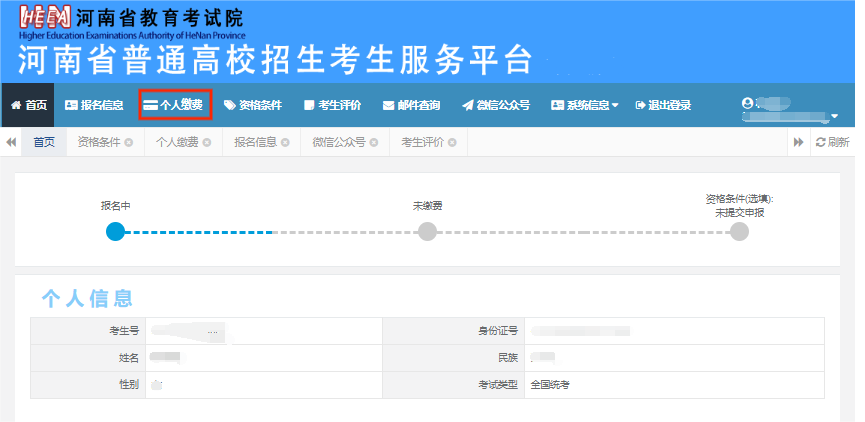865x422 pixels.
Task: Open 资格条件 from the top navigation
Action: [x=253, y=105]
